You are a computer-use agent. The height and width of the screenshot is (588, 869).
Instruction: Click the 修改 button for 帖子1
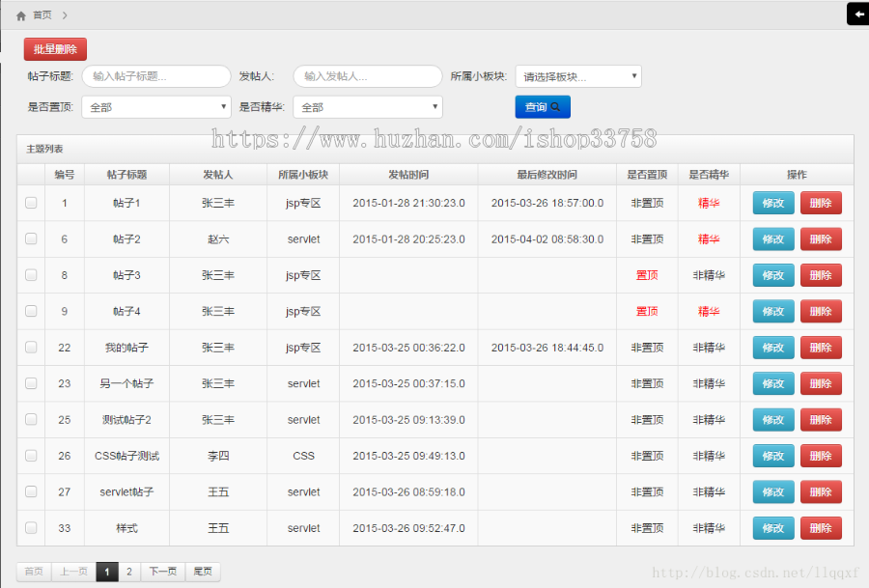point(772,203)
